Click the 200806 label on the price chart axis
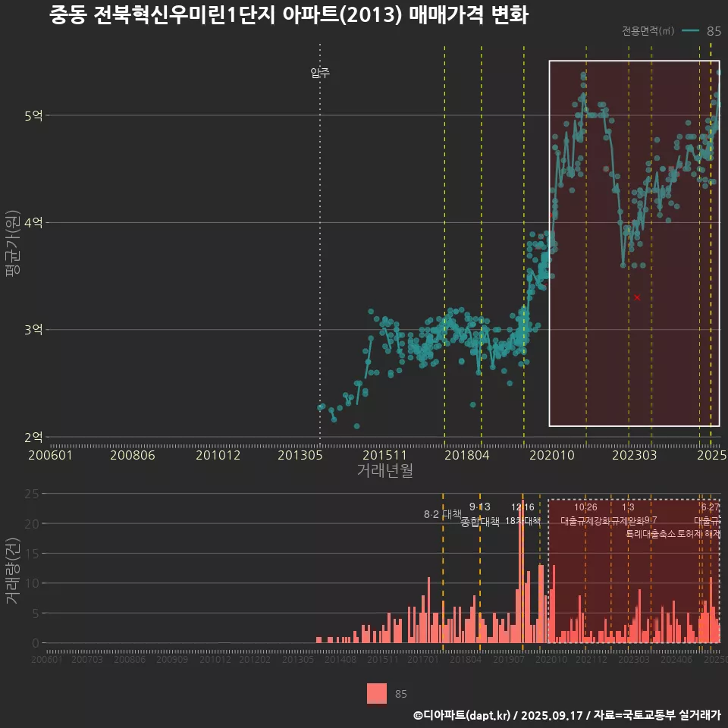Image resolution: width=728 pixels, height=728 pixels. pos(132,455)
